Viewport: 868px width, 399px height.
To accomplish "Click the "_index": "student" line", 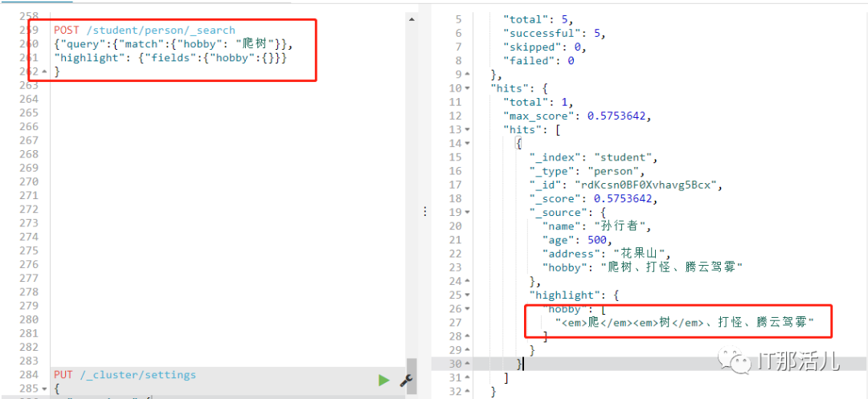I will tap(593, 157).
